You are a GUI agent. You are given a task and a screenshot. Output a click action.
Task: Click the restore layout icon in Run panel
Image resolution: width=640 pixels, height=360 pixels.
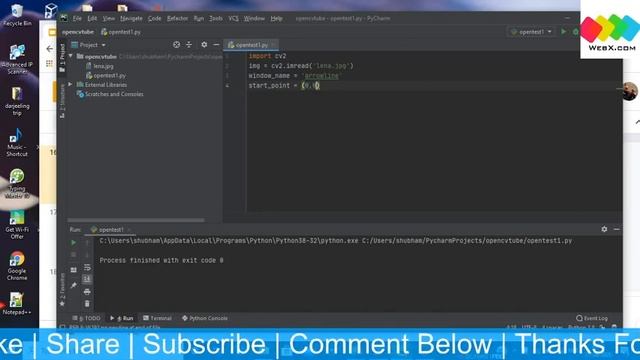coord(73,270)
